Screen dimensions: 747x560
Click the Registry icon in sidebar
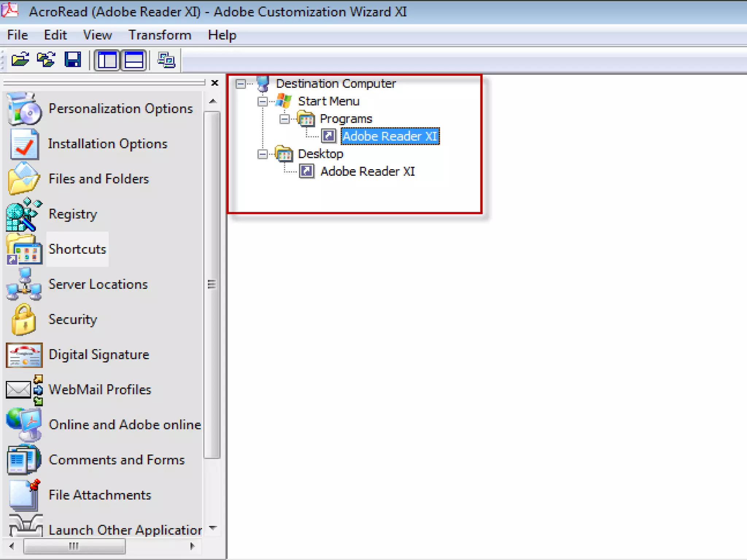click(x=24, y=214)
